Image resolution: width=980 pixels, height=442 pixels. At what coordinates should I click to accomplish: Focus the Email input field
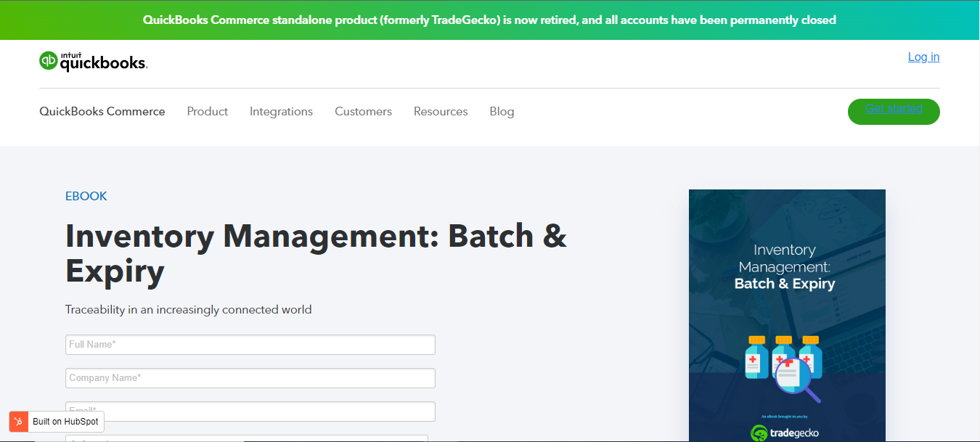(250, 412)
